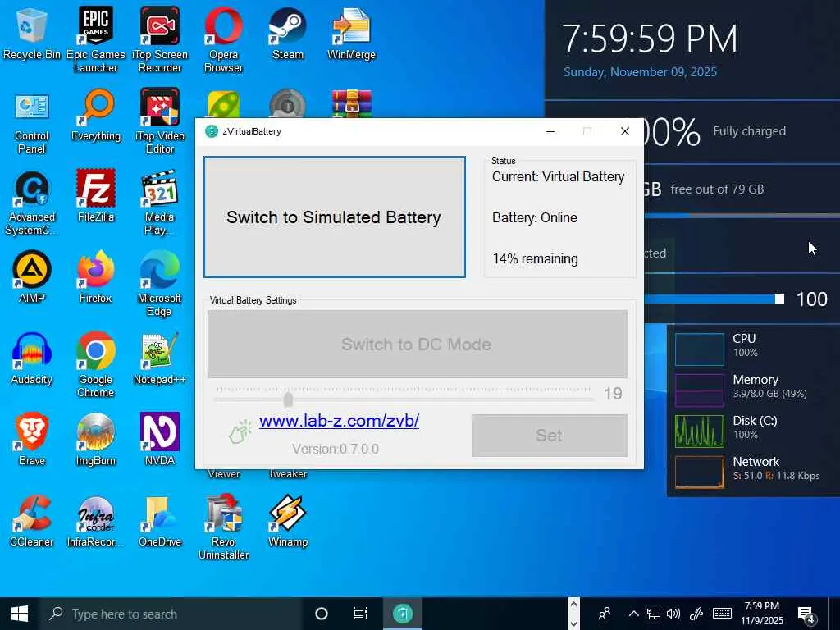This screenshot has width=840, height=630.
Task: Select the Brave browser icon
Action: 32,441
